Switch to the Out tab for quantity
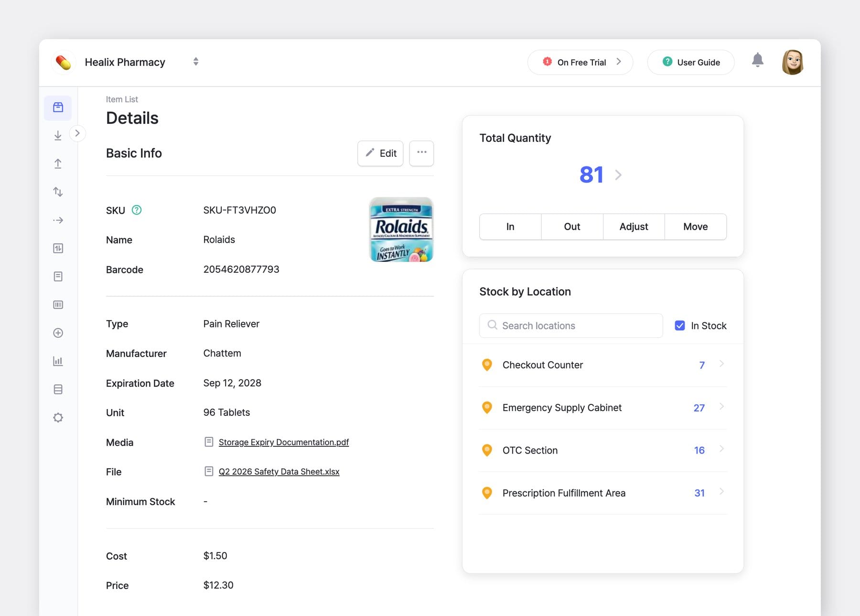 571,227
